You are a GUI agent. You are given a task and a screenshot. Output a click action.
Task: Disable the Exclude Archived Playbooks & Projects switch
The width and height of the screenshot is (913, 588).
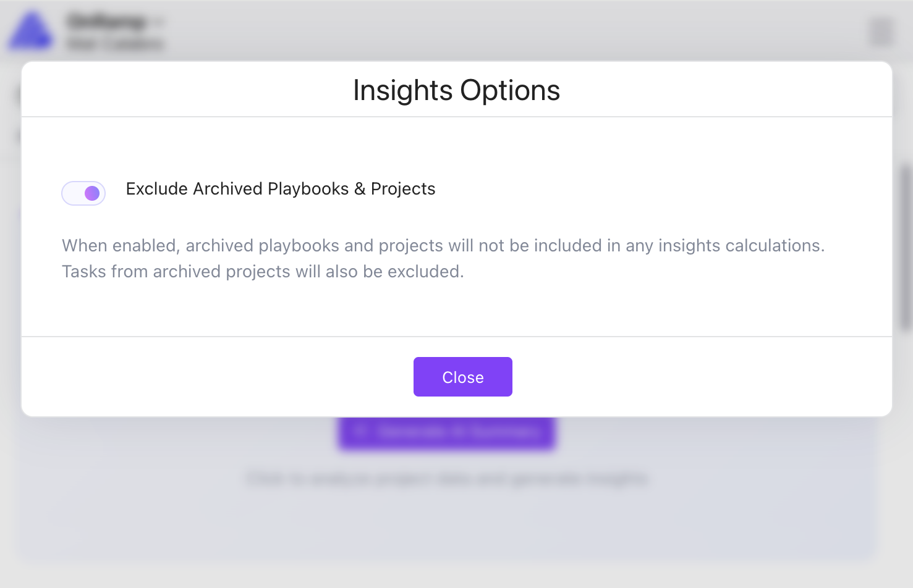83,193
